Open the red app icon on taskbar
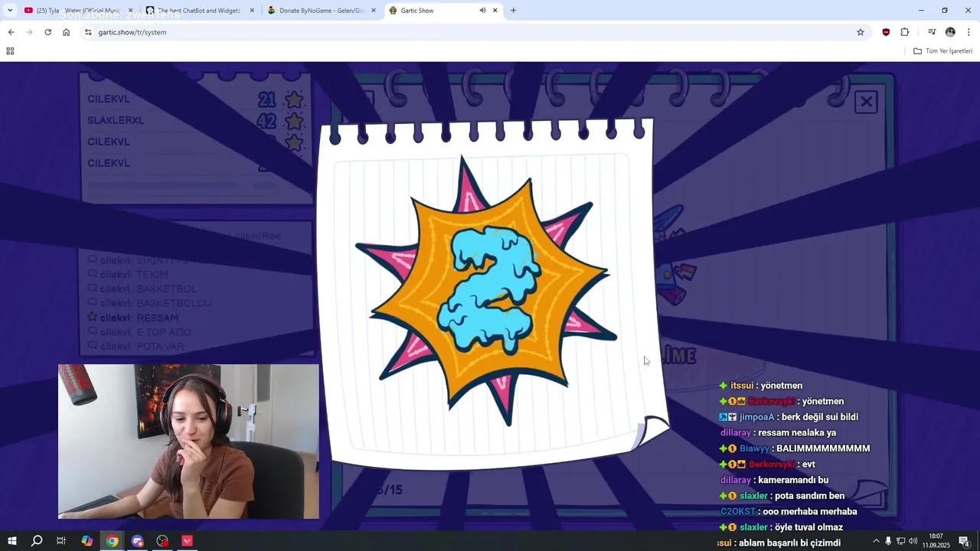Image resolution: width=980 pixels, height=551 pixels. click(187, 541)
